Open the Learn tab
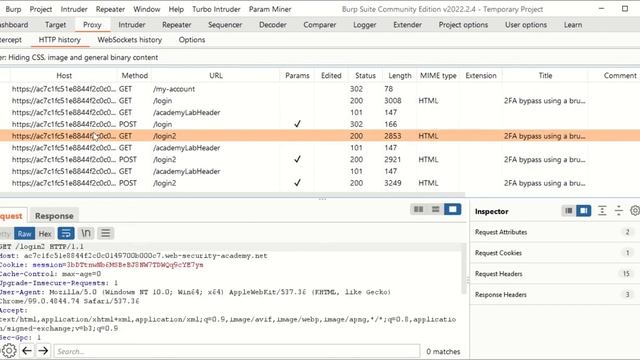This screenshot has height=360, width=640. coord(573,24)
